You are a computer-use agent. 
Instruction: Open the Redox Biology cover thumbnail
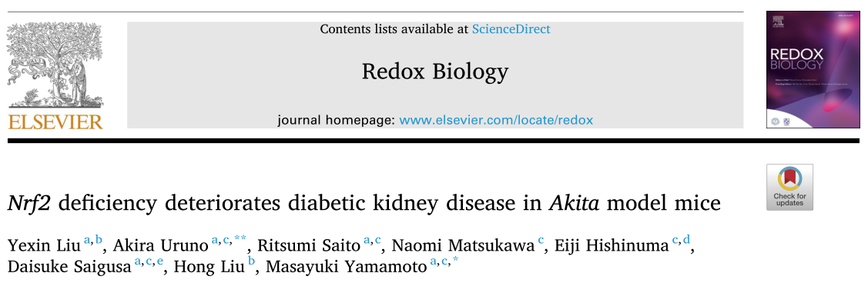point(813,70)
